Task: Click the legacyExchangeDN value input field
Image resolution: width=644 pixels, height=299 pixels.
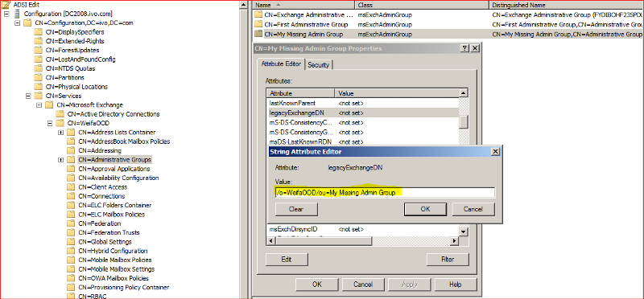Action: pyautogui.click(x=385, y=193)
